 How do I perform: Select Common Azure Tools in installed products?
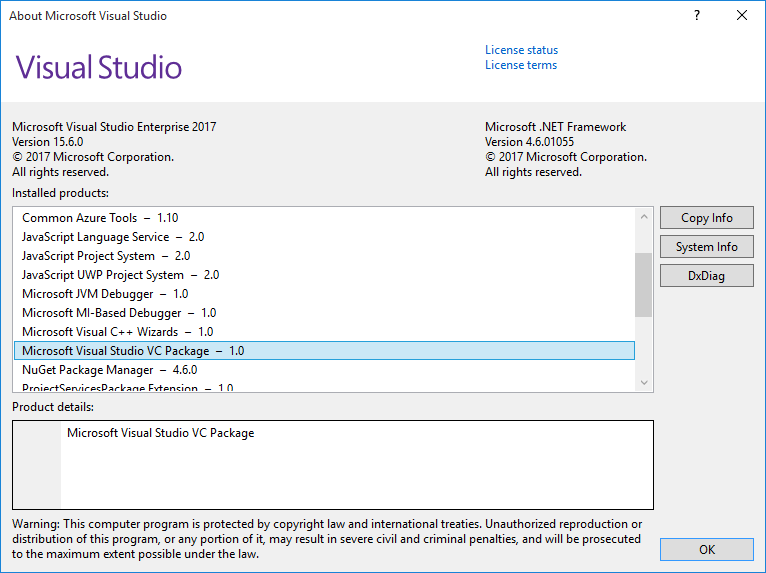coord(324,218)
